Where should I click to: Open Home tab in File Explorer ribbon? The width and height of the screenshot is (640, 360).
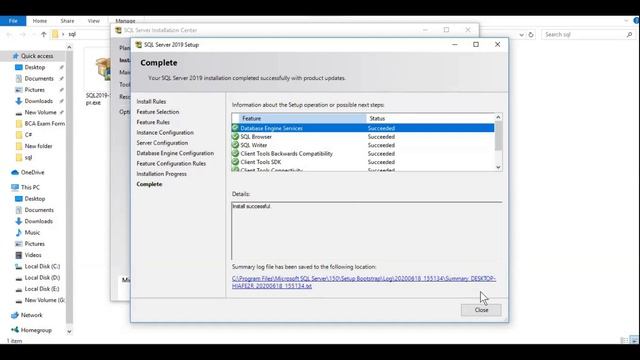(x=40, y=21)
